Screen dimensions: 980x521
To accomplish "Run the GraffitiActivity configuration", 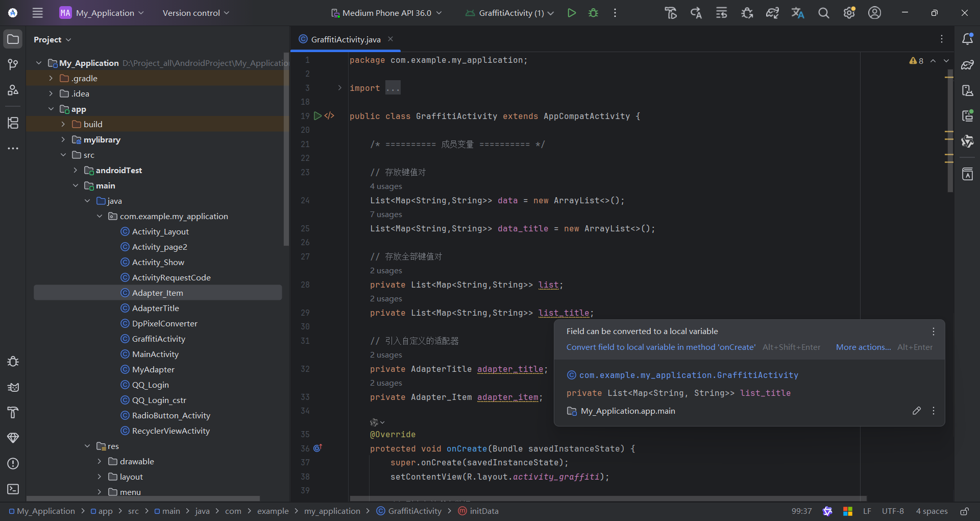I will [x=572, y=13].
